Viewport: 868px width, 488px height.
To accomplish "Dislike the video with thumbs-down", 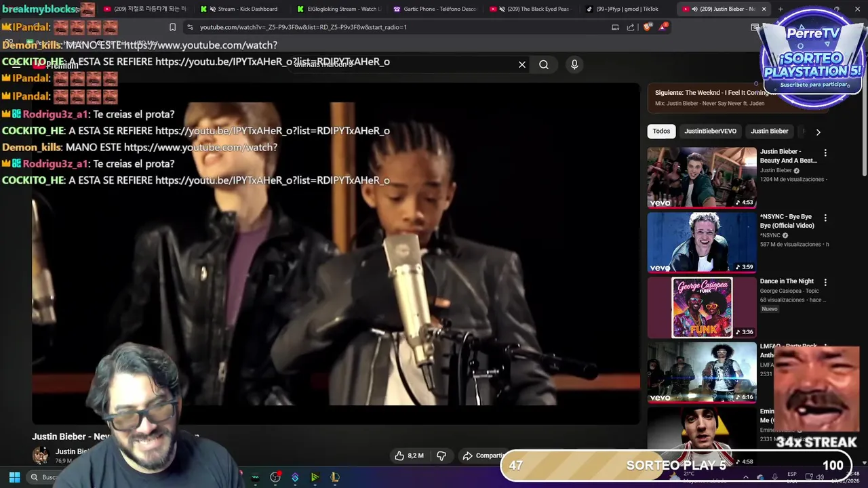I will tap(441, 455).
